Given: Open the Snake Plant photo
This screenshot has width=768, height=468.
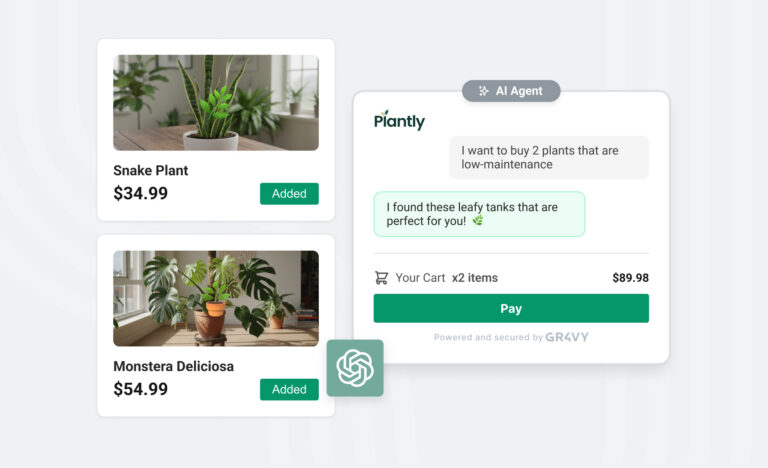Looking at the screenshot, I should 216,102.
